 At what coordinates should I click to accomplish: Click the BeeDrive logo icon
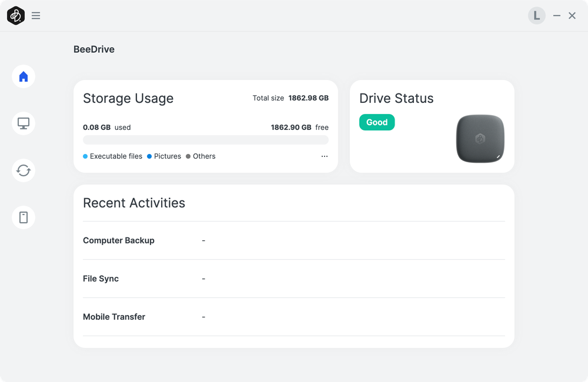pyautogui.click(x=16, y=15)
